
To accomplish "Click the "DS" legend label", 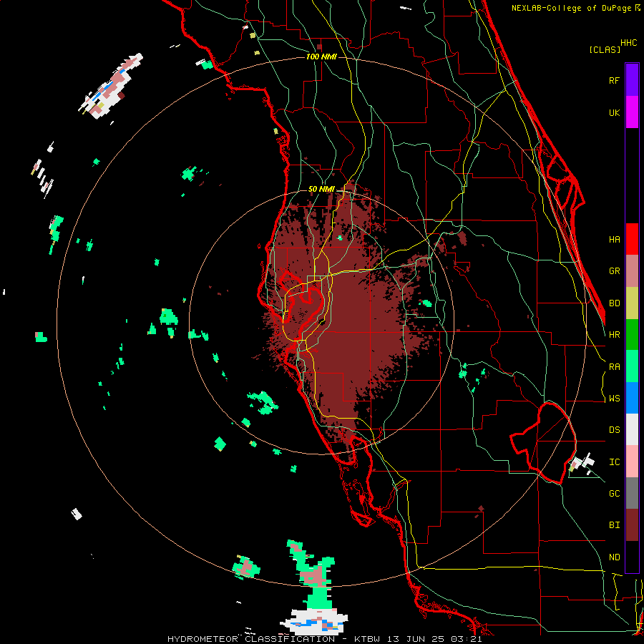I will 614,430.
